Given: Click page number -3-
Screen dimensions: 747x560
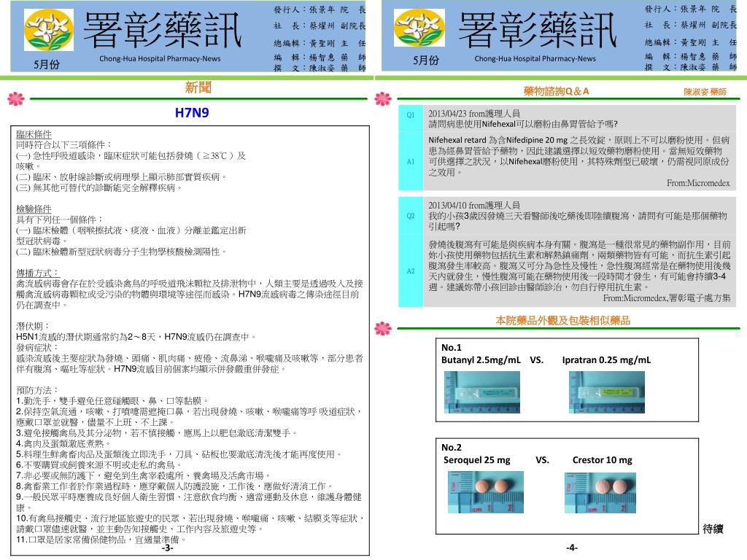Looking at the screenshot, I should click(x=167, y=548).
